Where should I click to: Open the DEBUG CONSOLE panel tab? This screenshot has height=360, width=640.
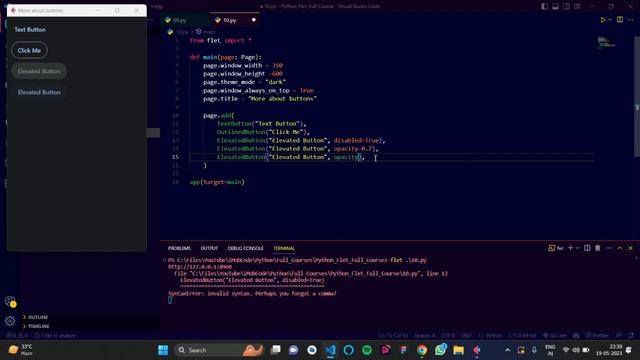[x=245, y=248]
